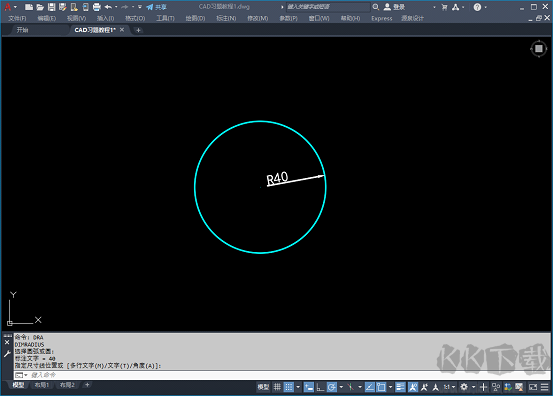Open the ViewCube navigation icon
The width and height of the screenshot is (553, 396).
(539, 49)
